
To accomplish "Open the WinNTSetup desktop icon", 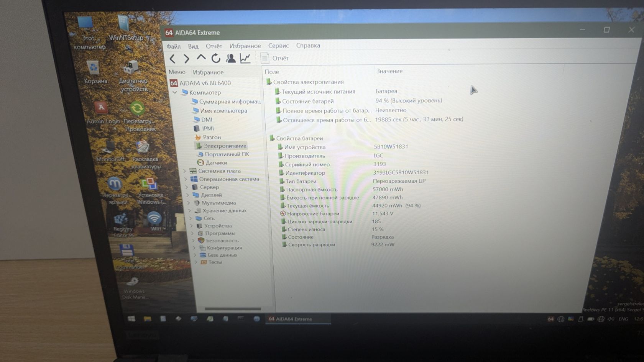I will coord(126,28).
